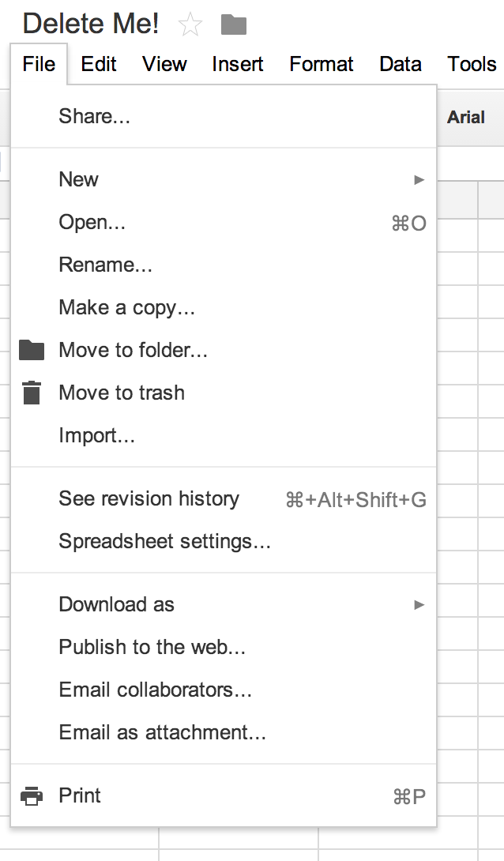The height and width of the screenshot is (861, 504).
Task: Click the folder icon next to Move to folder
Action: click(x=32, y=350)
